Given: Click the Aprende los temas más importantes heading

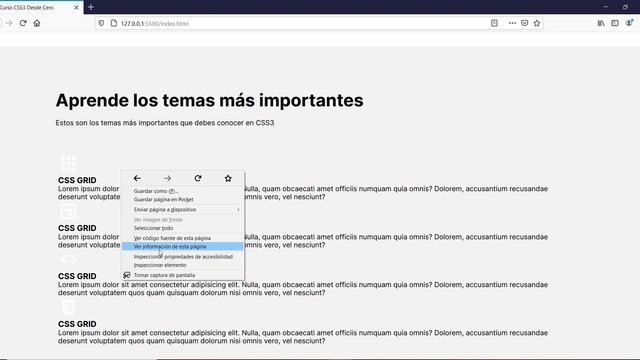Looking at the screenshot, I should (209, 100).
